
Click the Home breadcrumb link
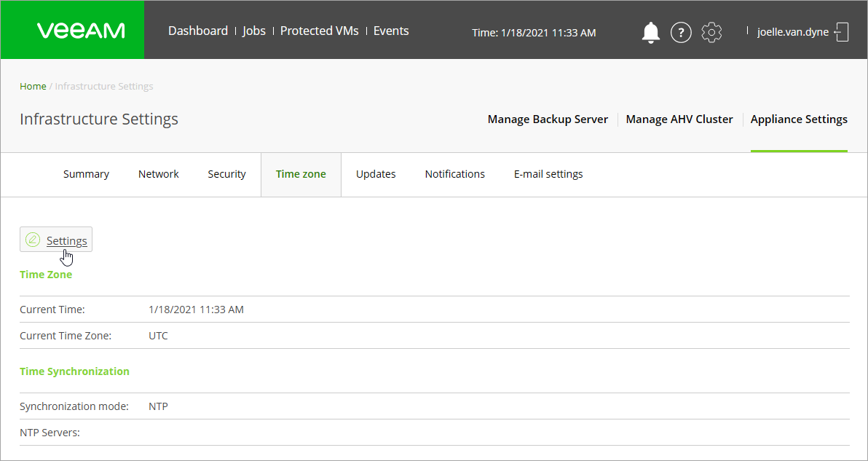click(33, 87)
